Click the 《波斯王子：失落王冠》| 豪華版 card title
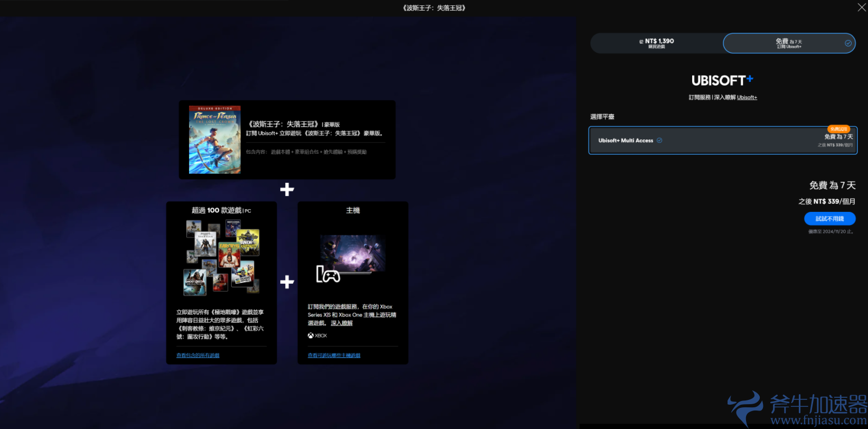 click(x=294, y=124)
